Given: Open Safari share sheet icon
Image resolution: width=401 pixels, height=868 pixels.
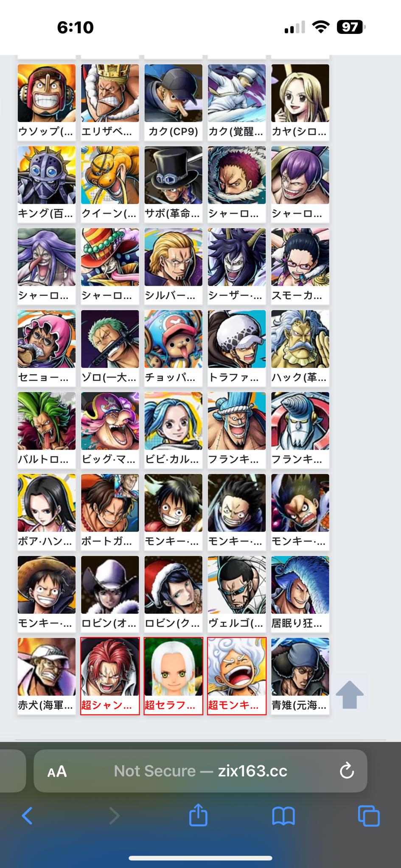Looking at the screenshot, I should (x=198, y=815).
